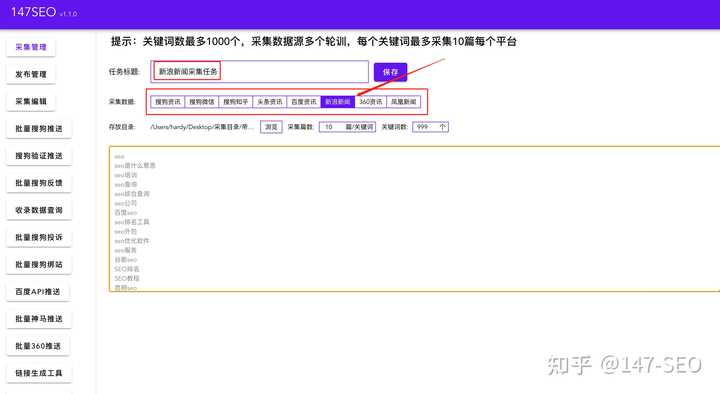720x394 pixels.
Task: Select 360资讯 data source
Action: click(371, 101)
